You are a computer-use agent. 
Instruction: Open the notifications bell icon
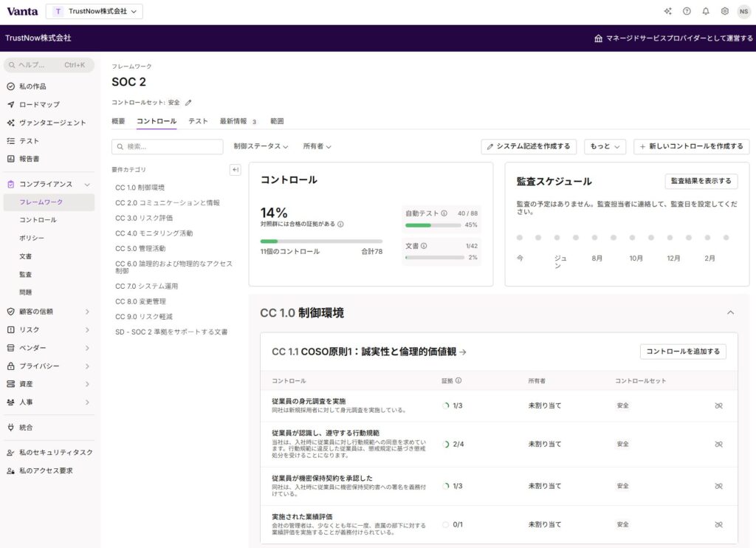[706, 11]
